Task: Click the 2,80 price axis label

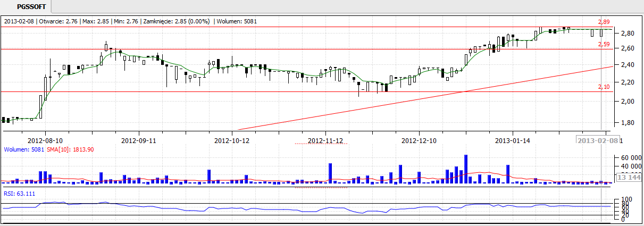Action: [x=628, y=34]
